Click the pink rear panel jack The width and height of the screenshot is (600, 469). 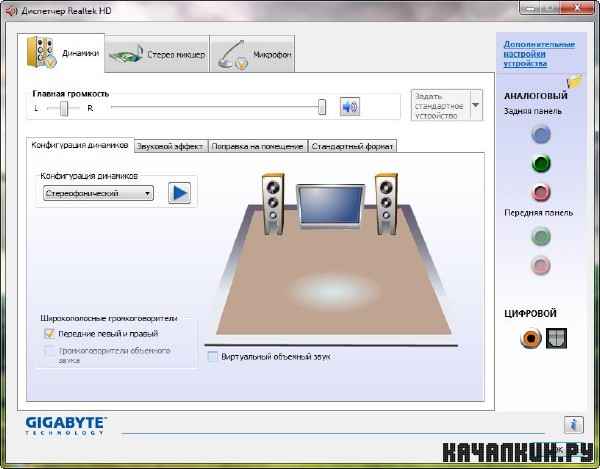coord(541,192)
